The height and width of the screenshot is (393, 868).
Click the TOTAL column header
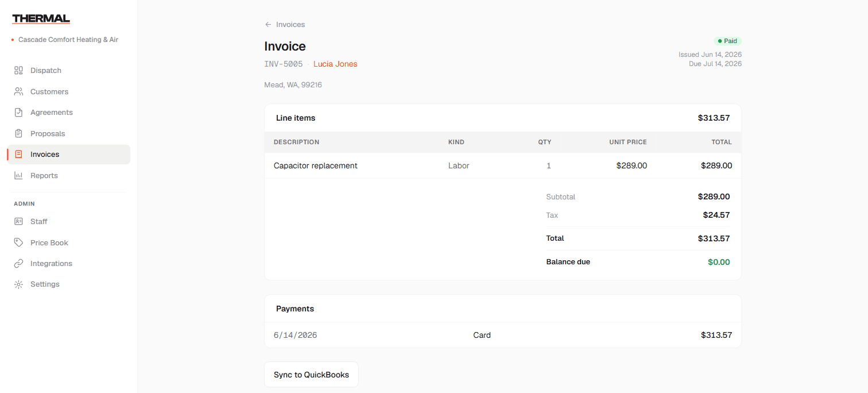pos(722,142)
